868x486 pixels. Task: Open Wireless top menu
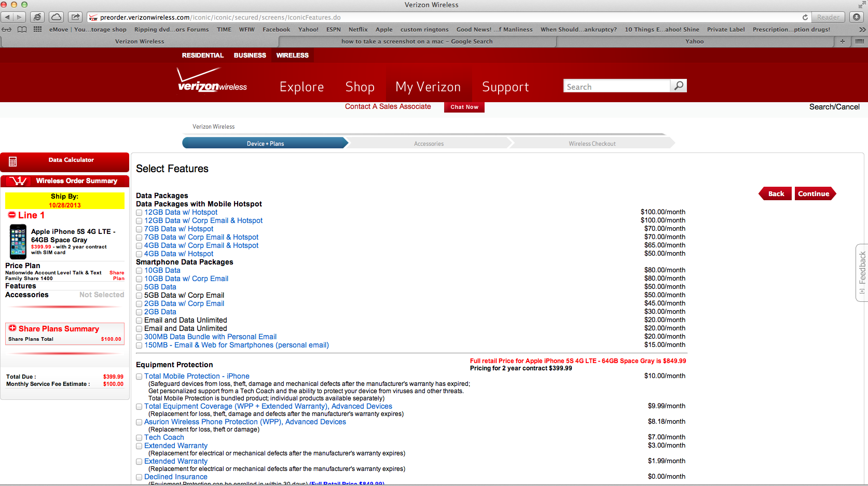click(293, 55)
